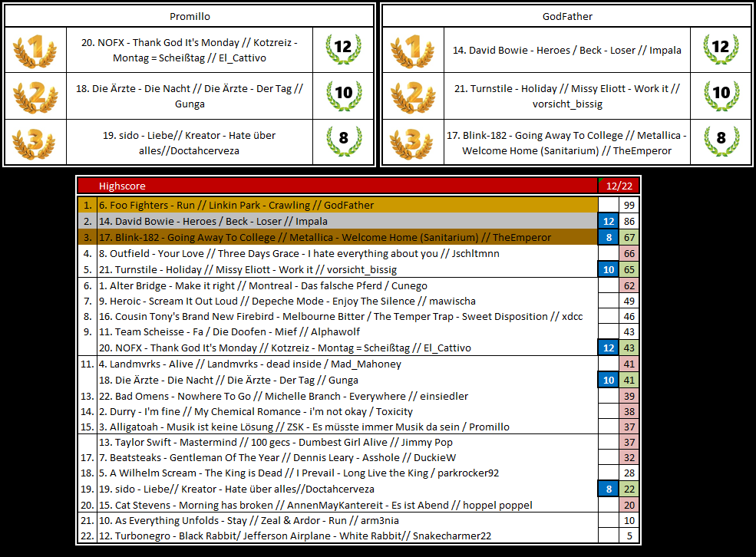
Task: Click the 10-point laurel badge in GodFather table
Action: pyautogui.click(x=721, y=95)
